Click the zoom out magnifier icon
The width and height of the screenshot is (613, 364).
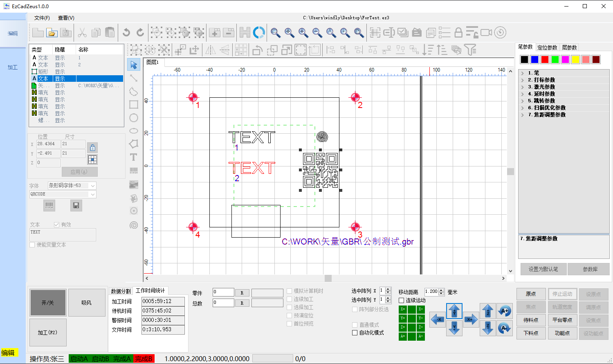[317, 33]
